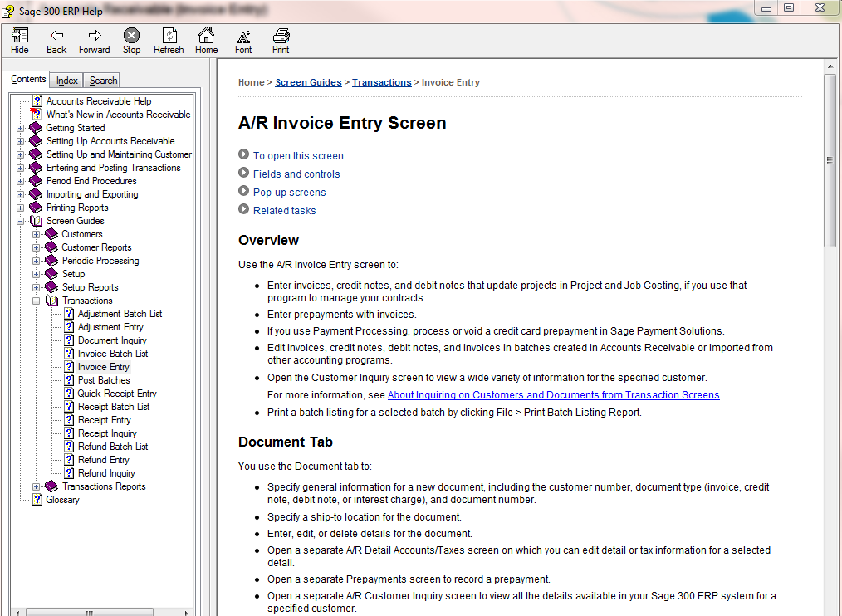This screenshot has height=616, width=842.
Task: Click the tree scrollbar right arrow
Action: tap(186, 612)
